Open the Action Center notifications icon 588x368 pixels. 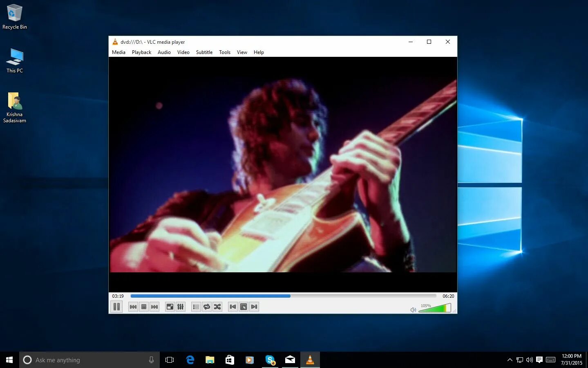[x=539, y=360]
